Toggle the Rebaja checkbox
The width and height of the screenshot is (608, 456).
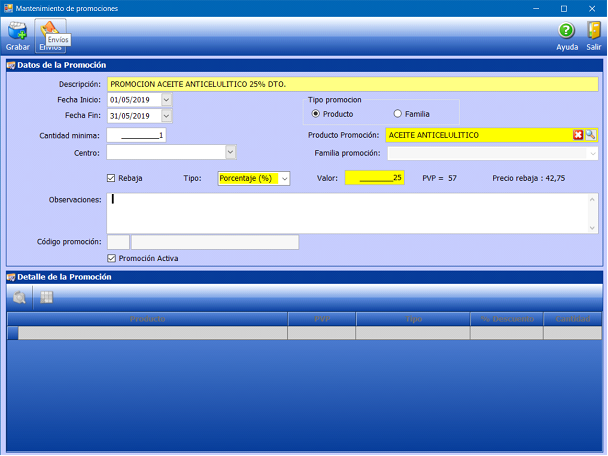click(111, 178)
